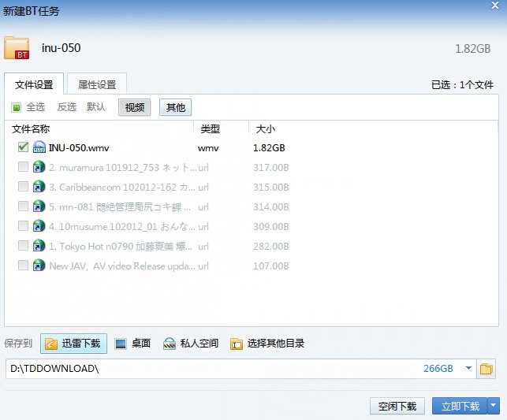Screen dimensions: 507x420
Task: Click the 314.00B size value
Action: (x=271, y=207)
